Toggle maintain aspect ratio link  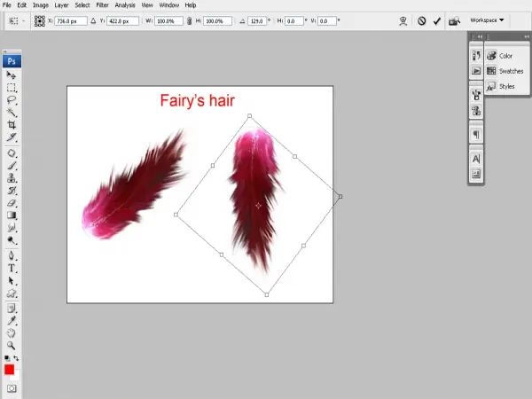pyautogui.click(x=190, y=21)
